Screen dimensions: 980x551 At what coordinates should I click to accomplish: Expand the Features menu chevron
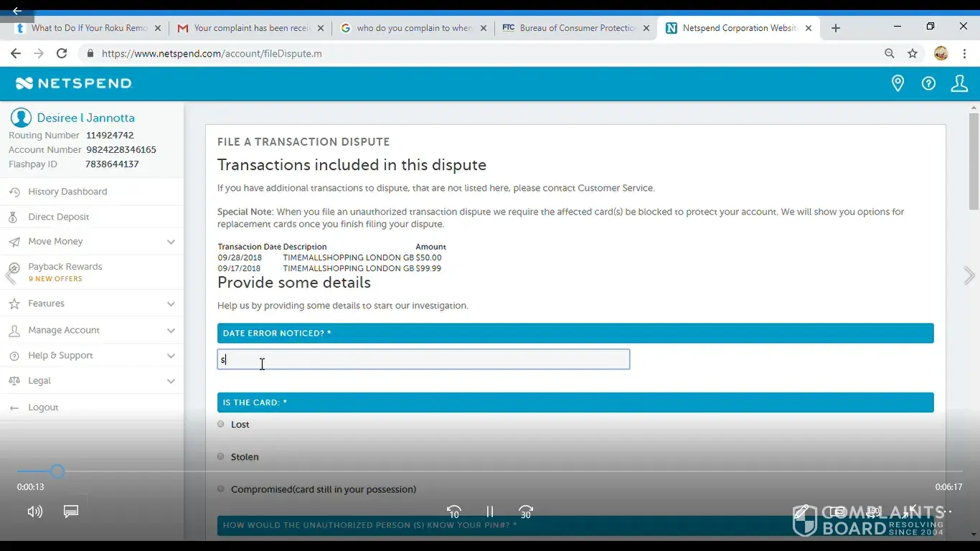point(171,303)
